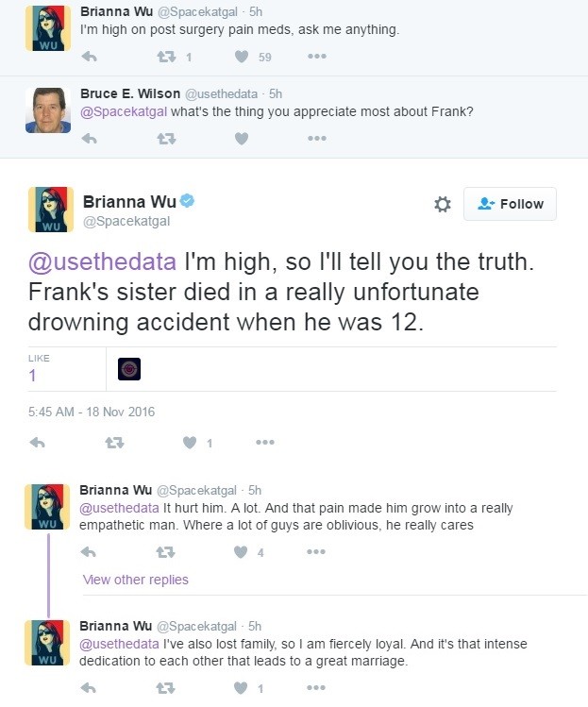The image size is (588, 707).
Task: Reply to the 'ask me anything' tweet
Action: tap(90, 57)
